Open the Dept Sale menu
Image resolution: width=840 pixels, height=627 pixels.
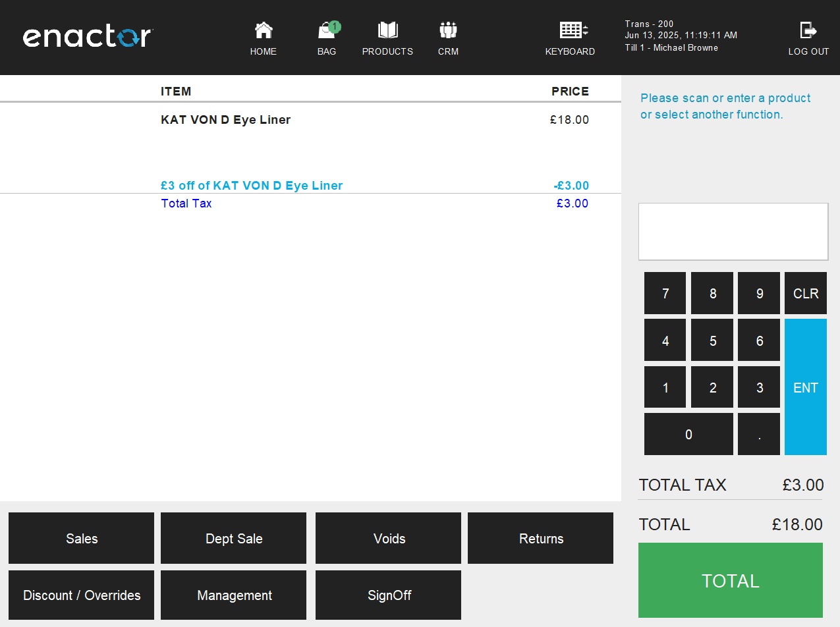tap(234, 538)
